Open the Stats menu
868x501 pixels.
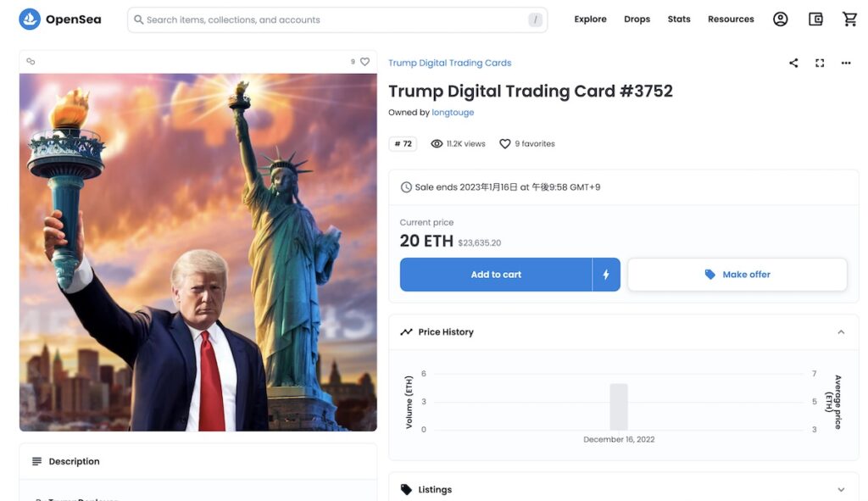679,19
